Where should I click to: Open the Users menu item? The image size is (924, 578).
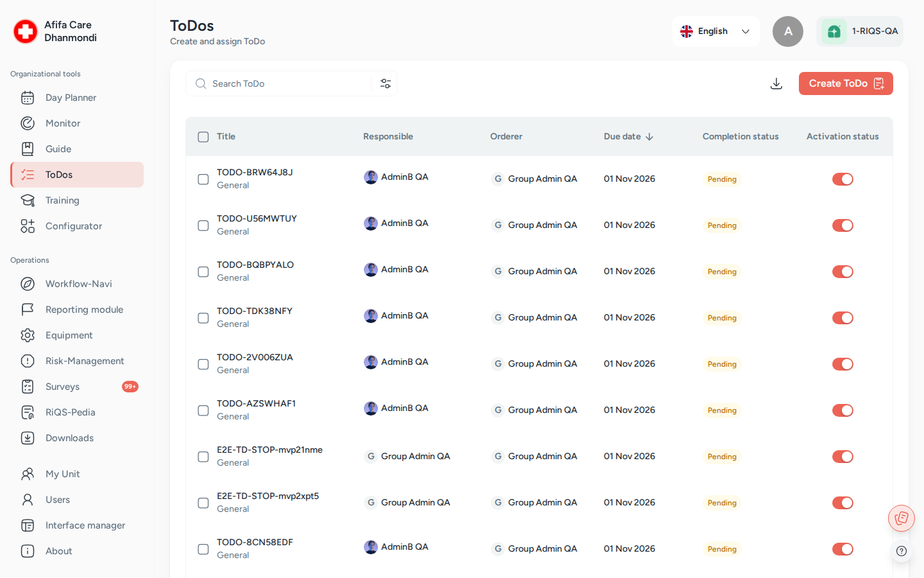tap(77, 500)
